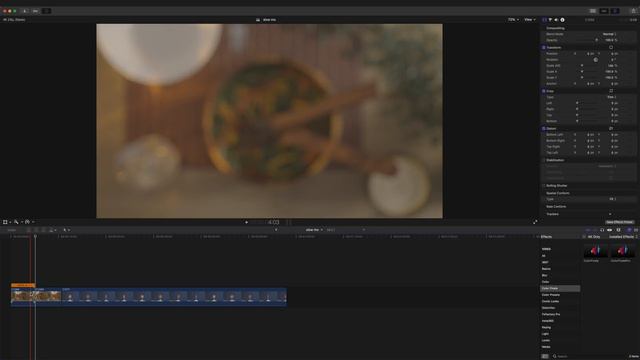Select the Basics effects category
The width and height of the screenshot is (640, 360).
tap(546, 269)
